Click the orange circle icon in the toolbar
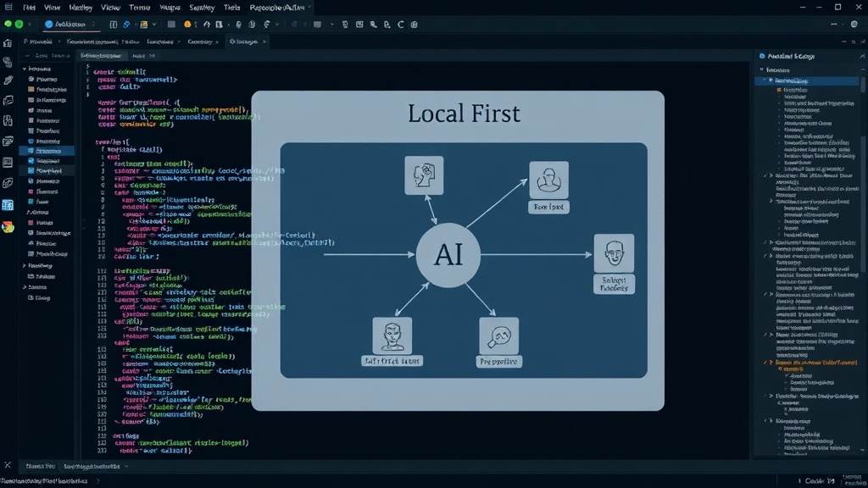Screen dimensions: 868x488 [187, 25]
